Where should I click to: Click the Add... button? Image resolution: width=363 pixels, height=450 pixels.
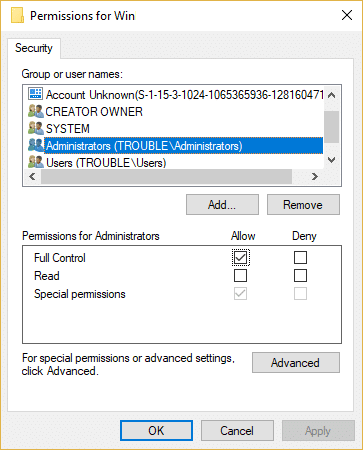click(222, 205)
